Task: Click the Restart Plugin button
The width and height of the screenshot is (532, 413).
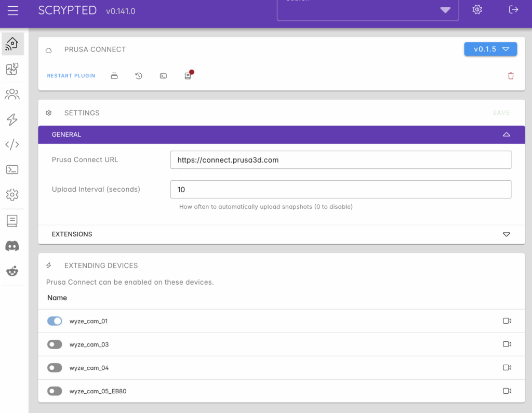Action: pos(71,76)
